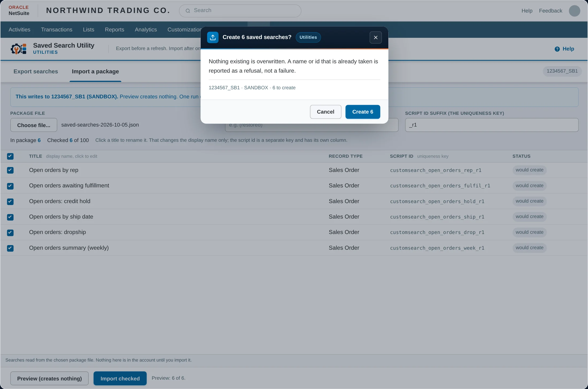Click the upload icon in dialog header
Viewport: 588px width, 389px height.
213,37
